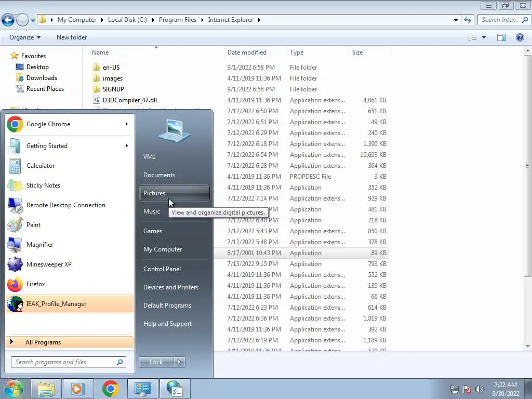This screenshot has width=532, height=399.
Task: Open the view options dropdown arrow
Action: click(484, 37)
